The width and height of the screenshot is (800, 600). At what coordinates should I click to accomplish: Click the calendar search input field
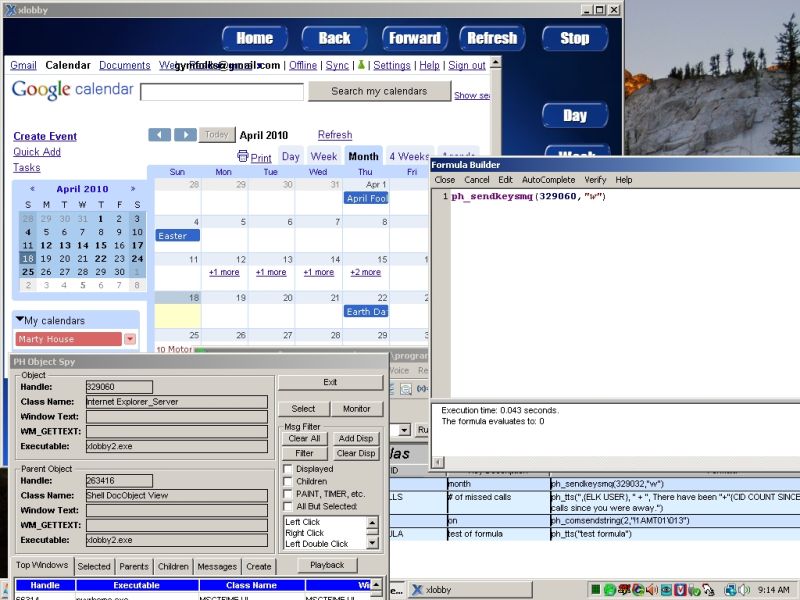(222, 92)
